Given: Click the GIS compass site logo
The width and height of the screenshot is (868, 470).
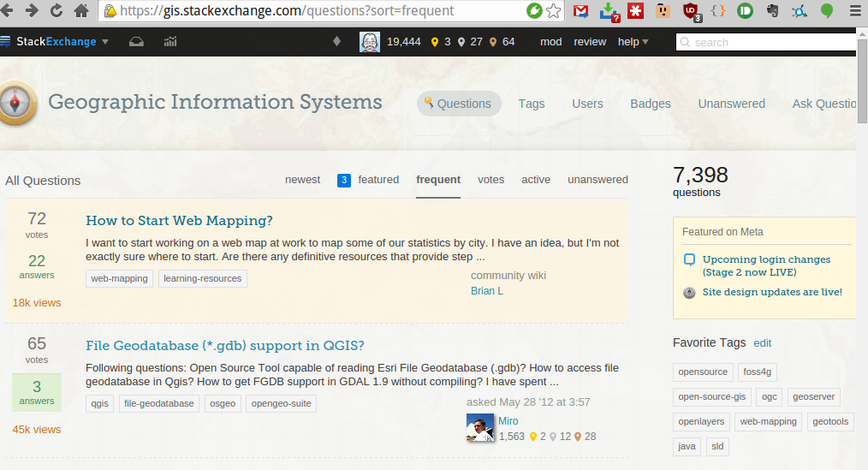Looking at the screenshot, I should (15, 103).
